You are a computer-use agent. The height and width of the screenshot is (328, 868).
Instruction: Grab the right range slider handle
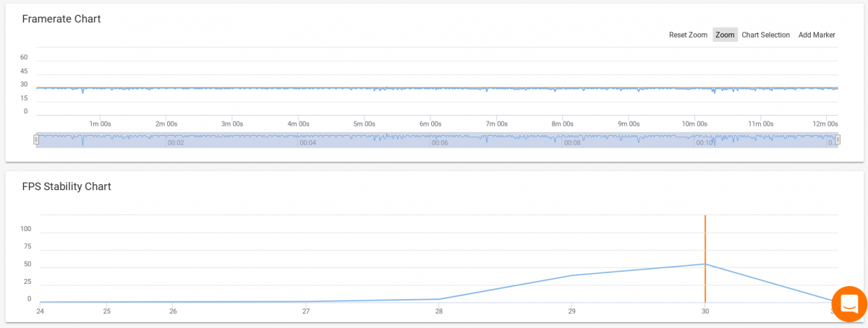[x=838, y=140]
